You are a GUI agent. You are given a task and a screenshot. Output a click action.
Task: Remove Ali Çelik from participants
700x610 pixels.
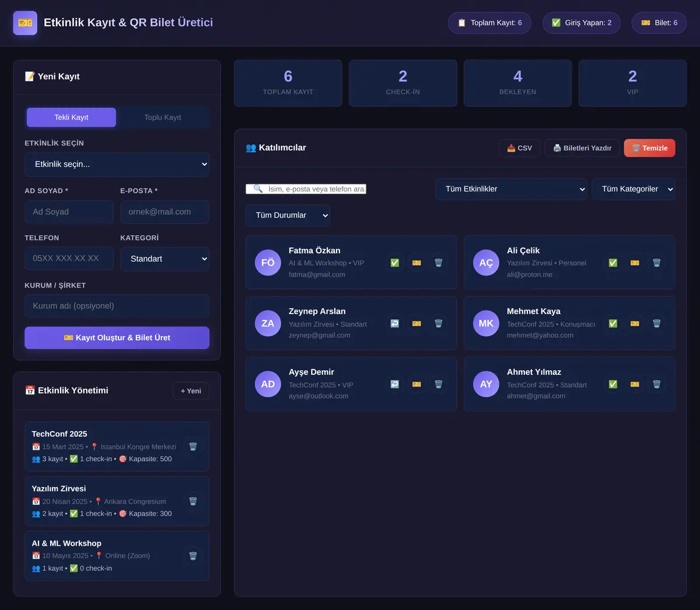tap(657, 263)
